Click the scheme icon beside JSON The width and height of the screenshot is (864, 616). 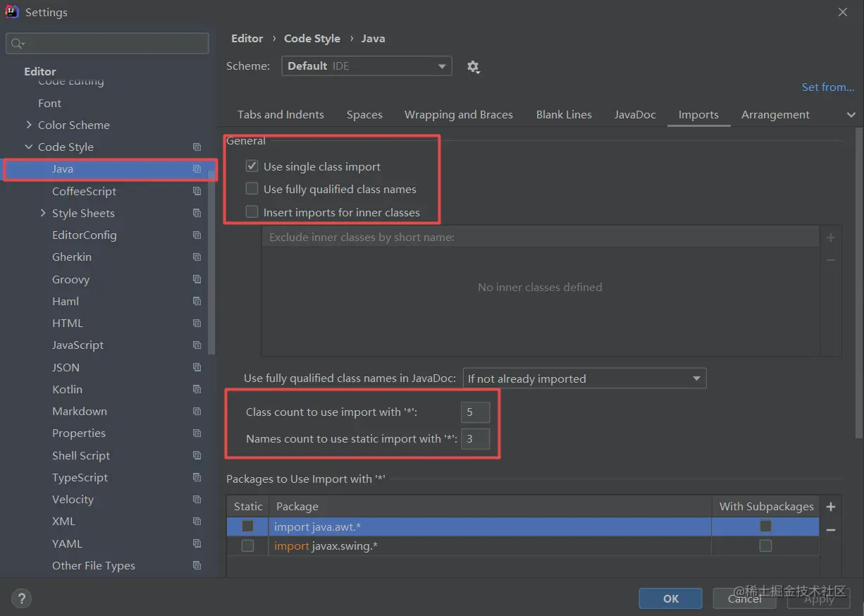[x=197, y=367]
